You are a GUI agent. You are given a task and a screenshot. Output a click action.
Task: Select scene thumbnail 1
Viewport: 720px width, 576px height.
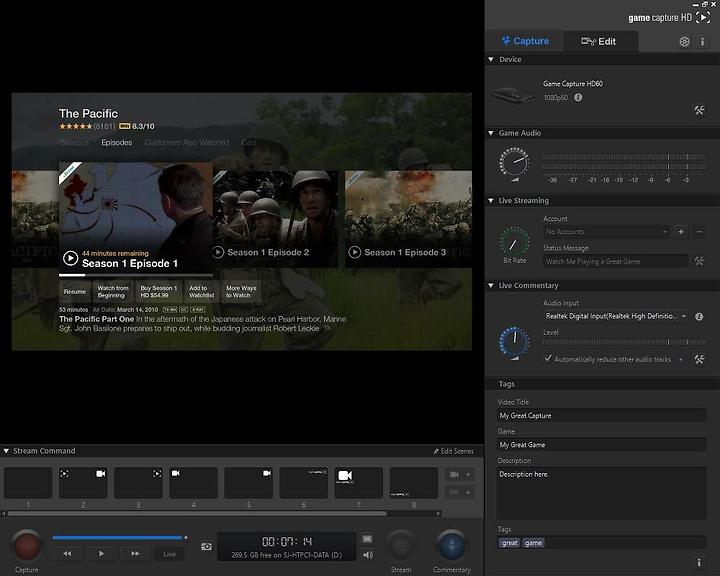click(28, 483)
